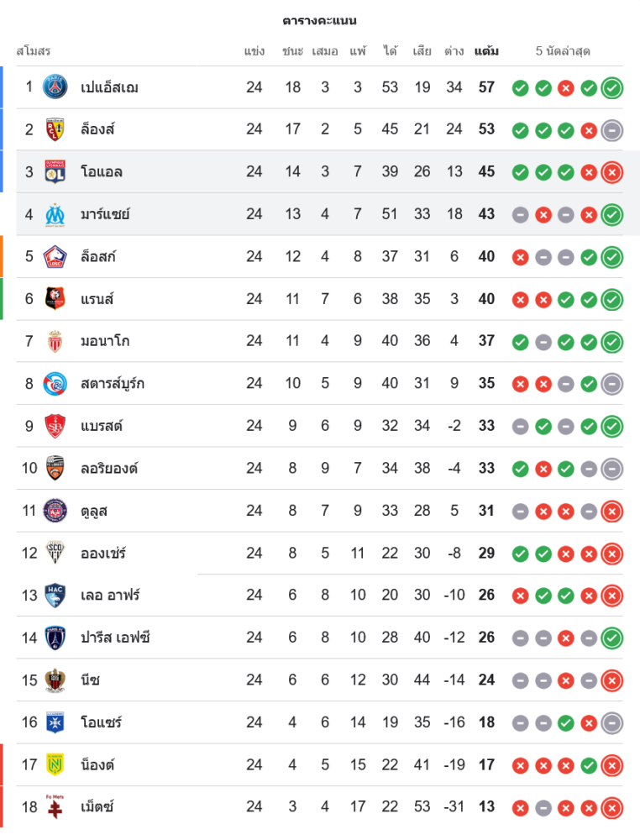Click the AS Monaco club crest
640x840 pixels.
[55, 341]
